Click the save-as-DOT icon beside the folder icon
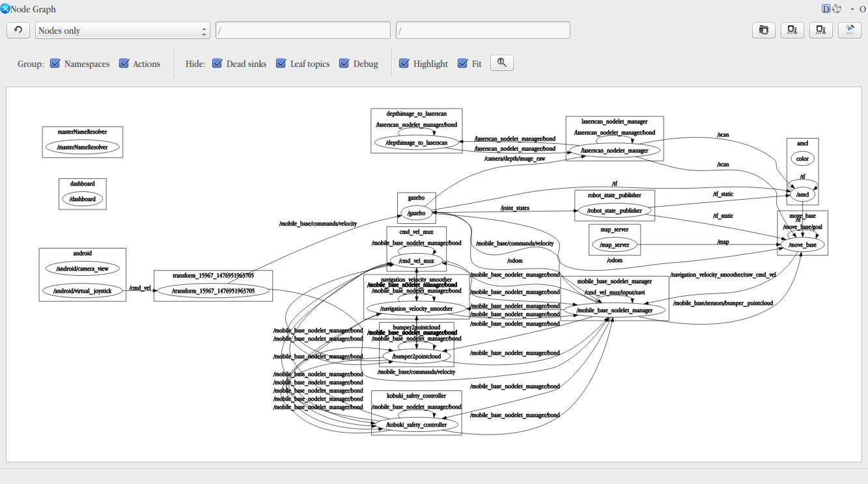 [792, 30]
